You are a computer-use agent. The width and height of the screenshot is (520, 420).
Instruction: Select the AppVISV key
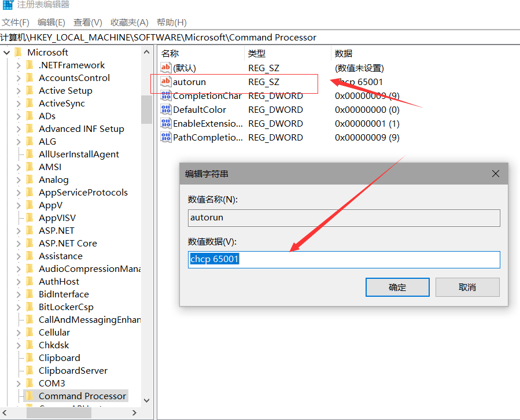click(57, 218)
